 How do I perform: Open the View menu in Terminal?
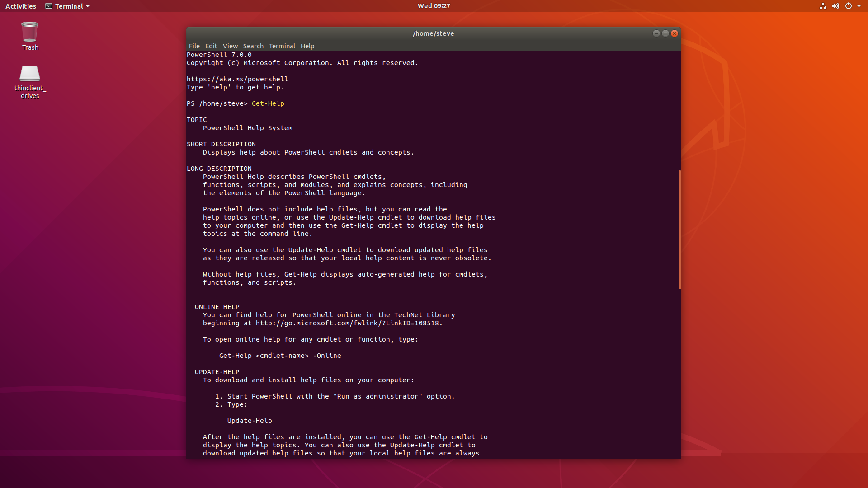click(x=230, y=46)
